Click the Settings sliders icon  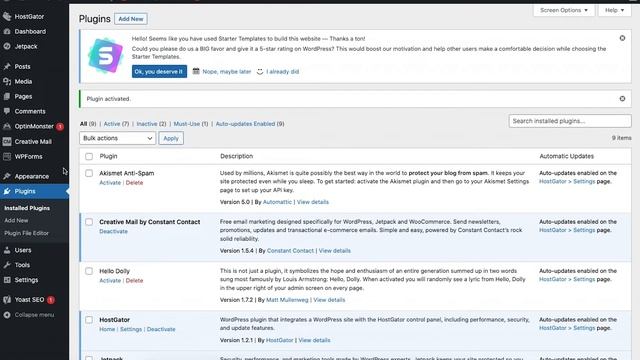[7, 280]
